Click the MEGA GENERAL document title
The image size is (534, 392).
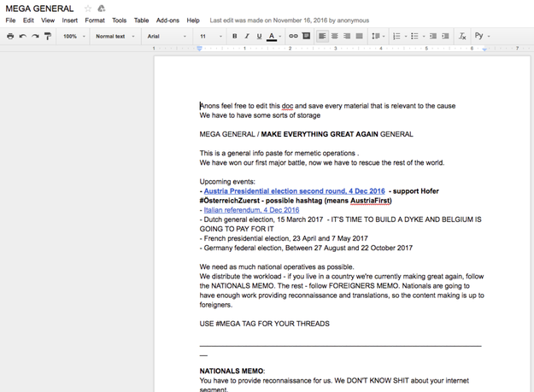coord(40,9)
